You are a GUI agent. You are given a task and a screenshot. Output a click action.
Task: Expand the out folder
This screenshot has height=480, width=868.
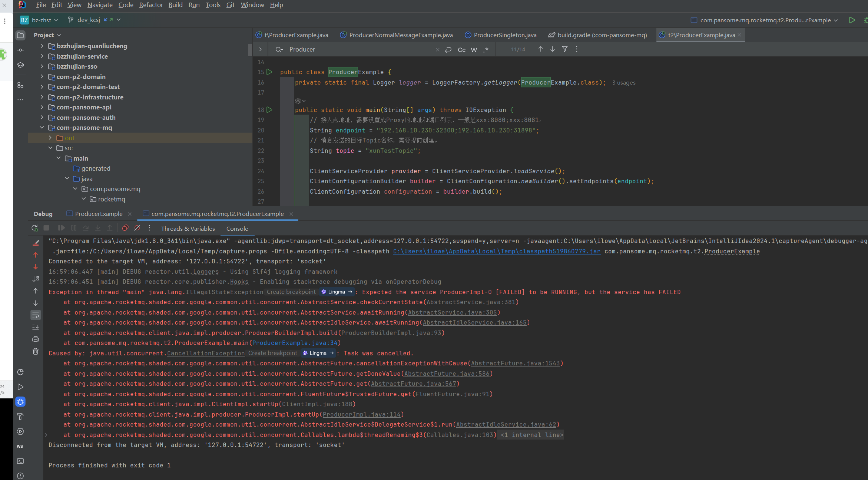click(50, 138)
